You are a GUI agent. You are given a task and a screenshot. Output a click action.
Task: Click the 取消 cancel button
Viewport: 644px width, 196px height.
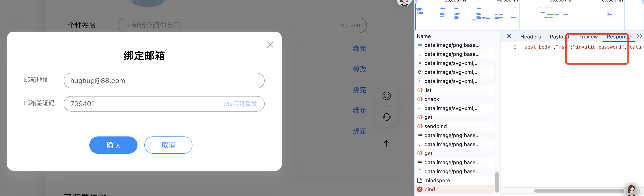(168, 145)
